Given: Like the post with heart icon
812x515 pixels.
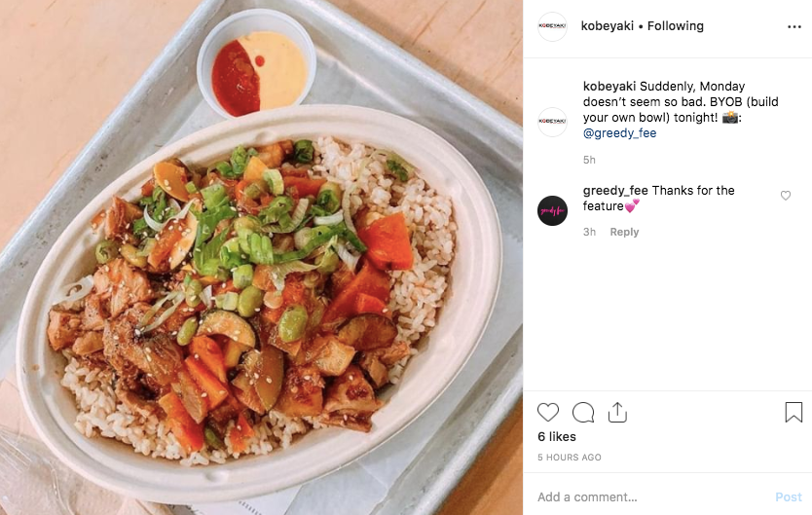Looking at the screenshot, I should tap(548, 413).
